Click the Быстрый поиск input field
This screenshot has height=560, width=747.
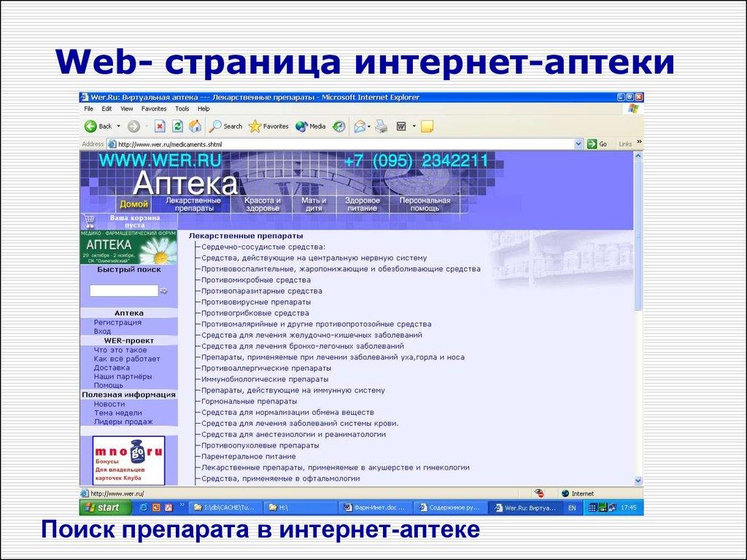point(124,289)
